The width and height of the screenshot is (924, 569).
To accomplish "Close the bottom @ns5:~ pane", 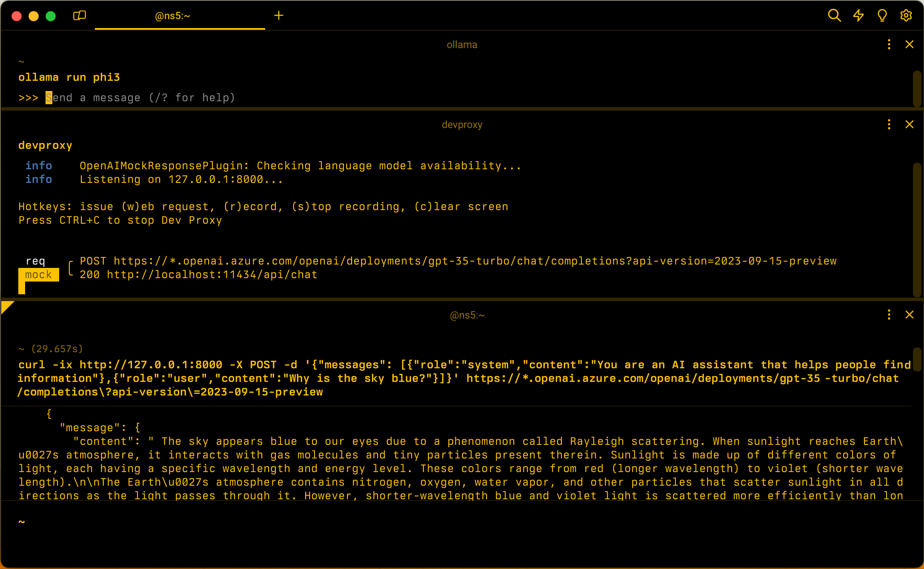I will point(910,315).
